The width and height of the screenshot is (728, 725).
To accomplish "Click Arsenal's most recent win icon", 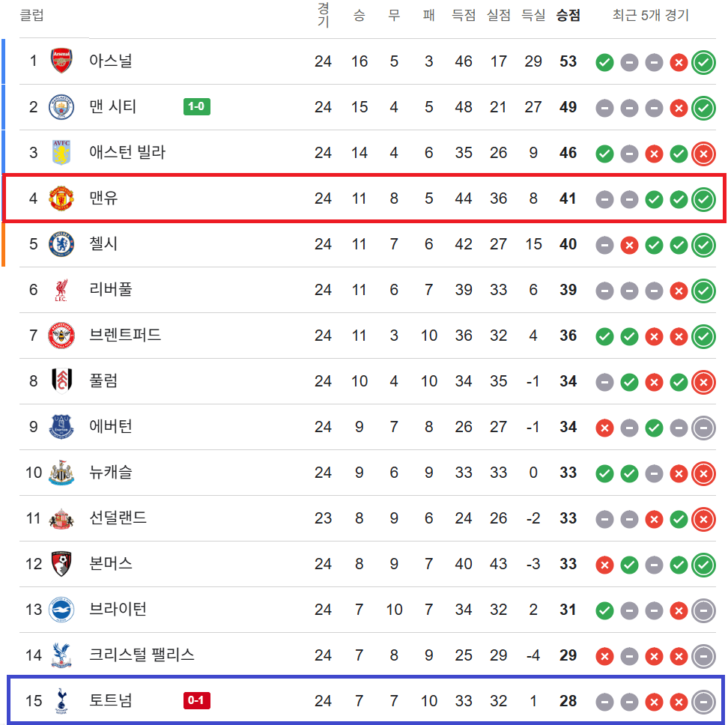I will (x=703, y=62).
